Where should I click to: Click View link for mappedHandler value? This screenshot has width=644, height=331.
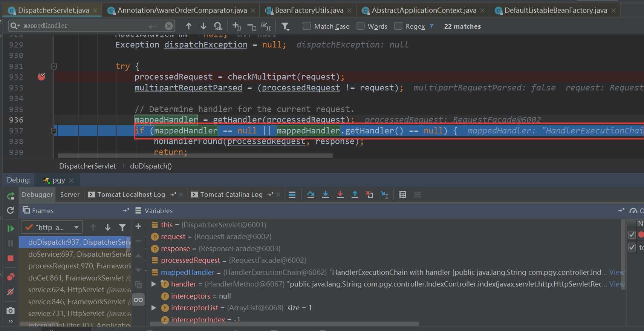point(617,272)
